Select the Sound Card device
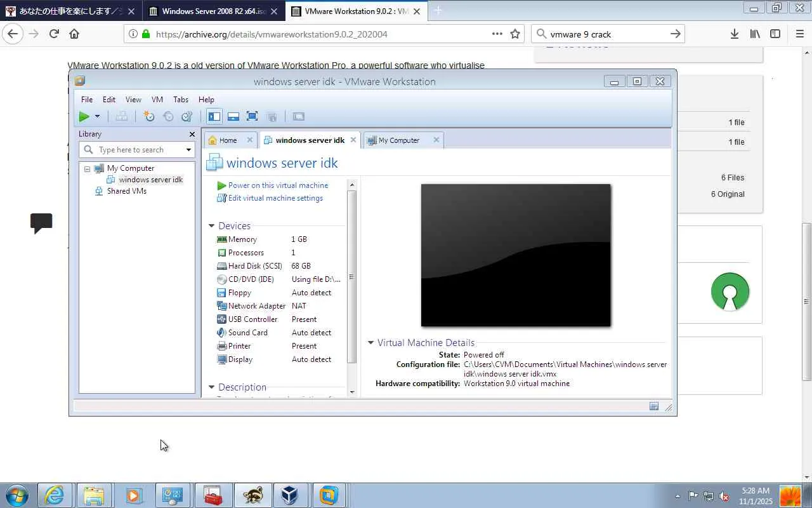 pos(279,333)
